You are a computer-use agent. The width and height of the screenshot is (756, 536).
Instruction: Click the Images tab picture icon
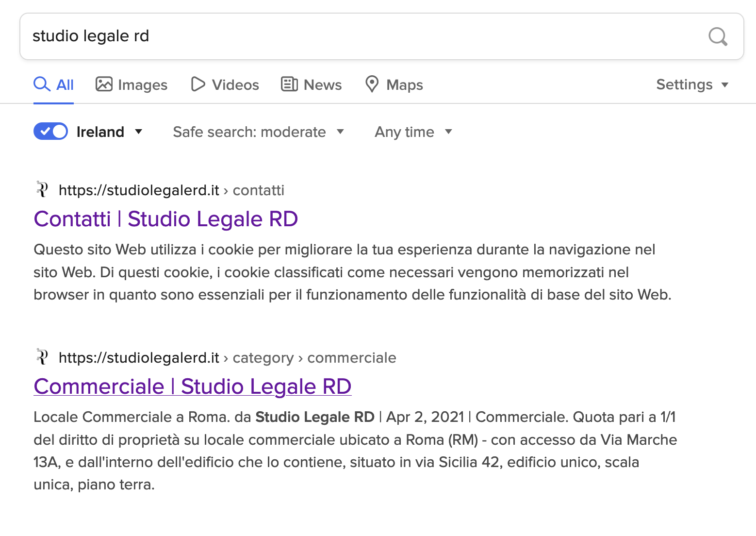pyautogui.click(x=104, y=84)
